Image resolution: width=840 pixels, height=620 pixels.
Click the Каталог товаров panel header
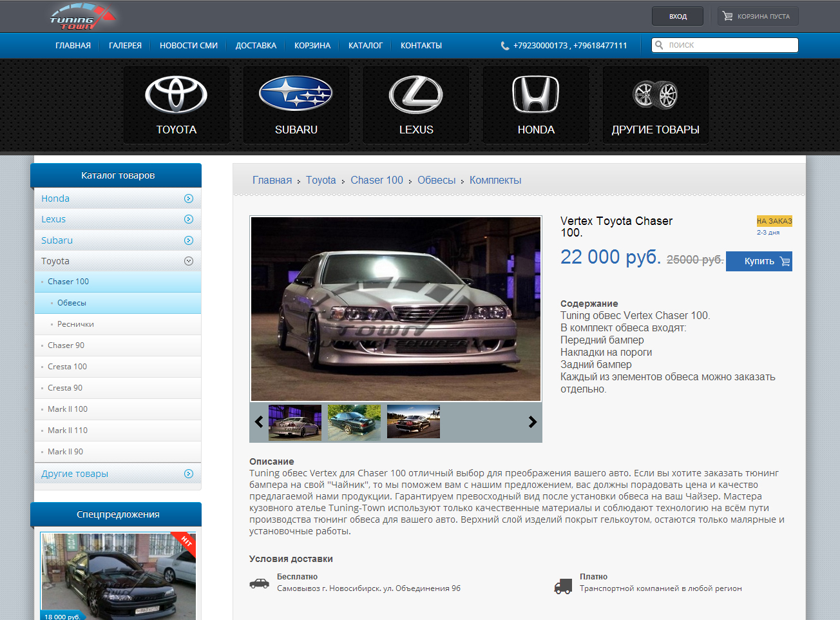[x=116, y=175]
